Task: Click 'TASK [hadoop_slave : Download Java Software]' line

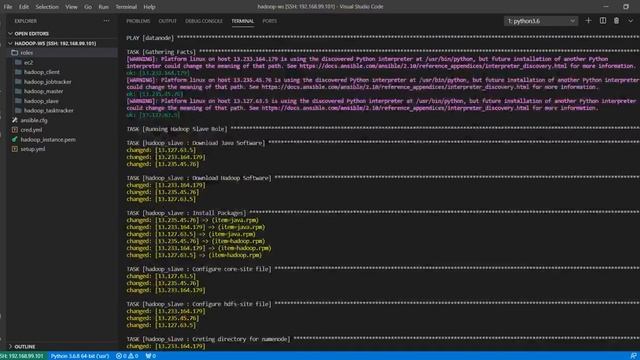Action: pos(196,143)
